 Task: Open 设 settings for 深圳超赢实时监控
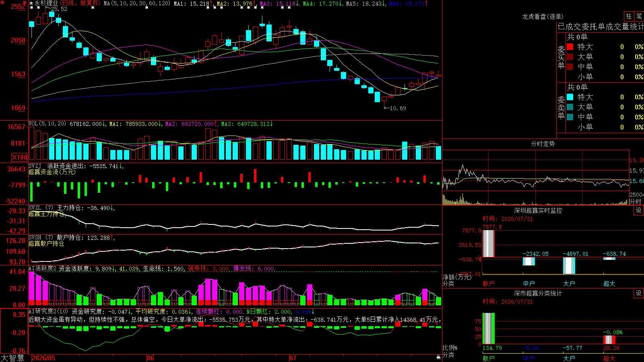pyautogui.click(x=639, y=210)
